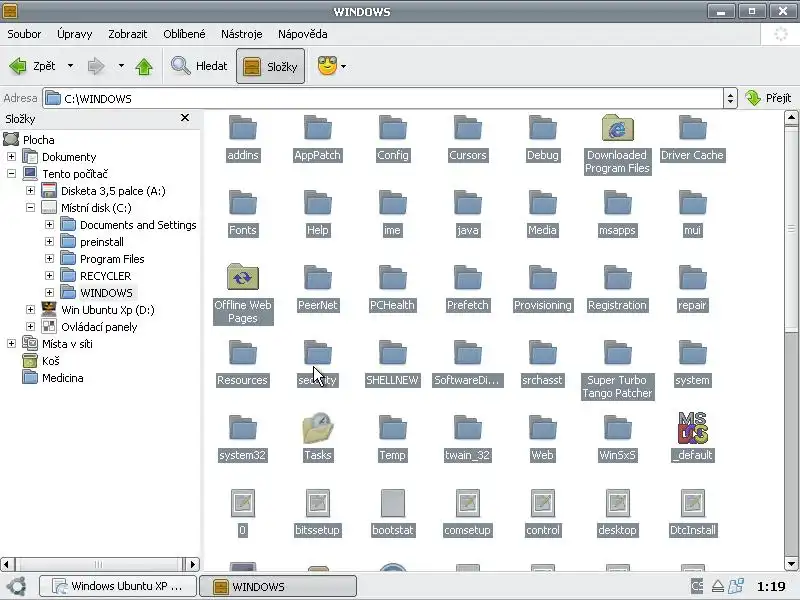The width and height of the screenshot is (800, 600).
Task: Open the Zobrazit menu
Action: [128, 34]
